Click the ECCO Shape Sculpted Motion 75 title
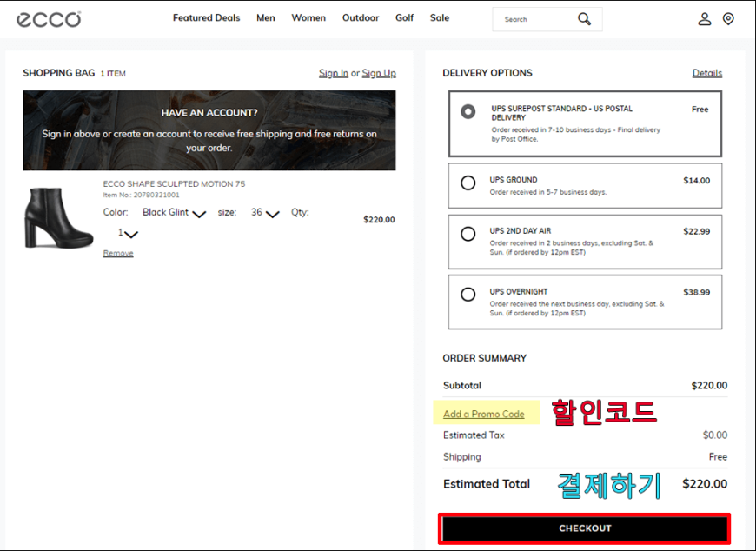Viewport: 756px width, 551px height. coord(174,183)
